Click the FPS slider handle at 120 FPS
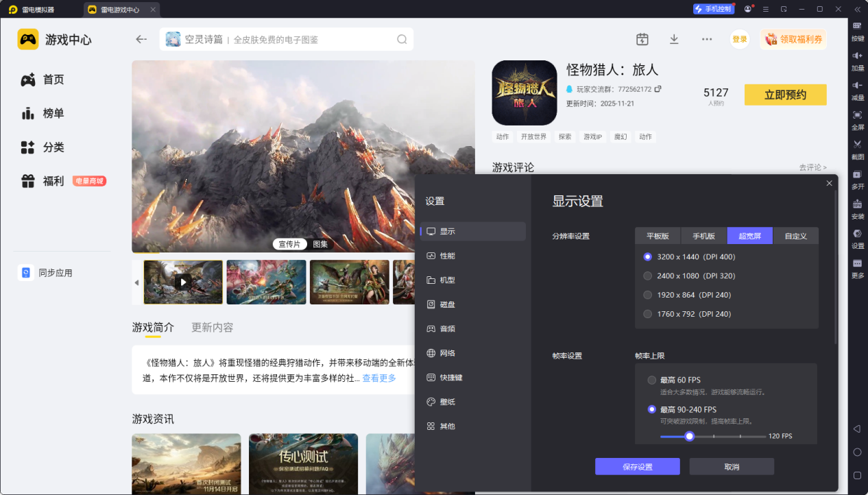Screen dimensions: 868x495 (690, 436)
